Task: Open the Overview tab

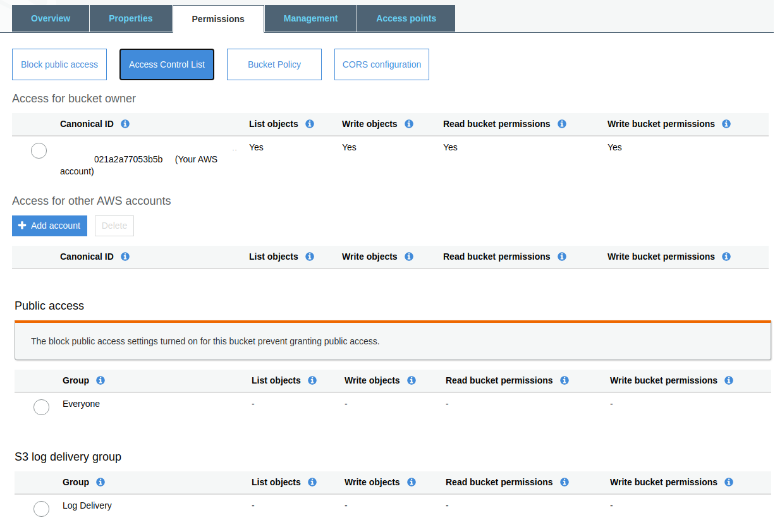Action: [x=50, y=18]
